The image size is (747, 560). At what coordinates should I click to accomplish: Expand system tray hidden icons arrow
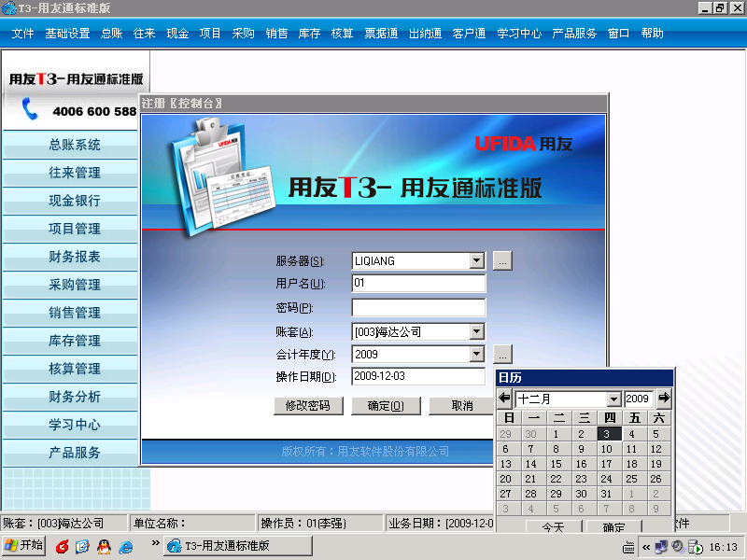646,547
